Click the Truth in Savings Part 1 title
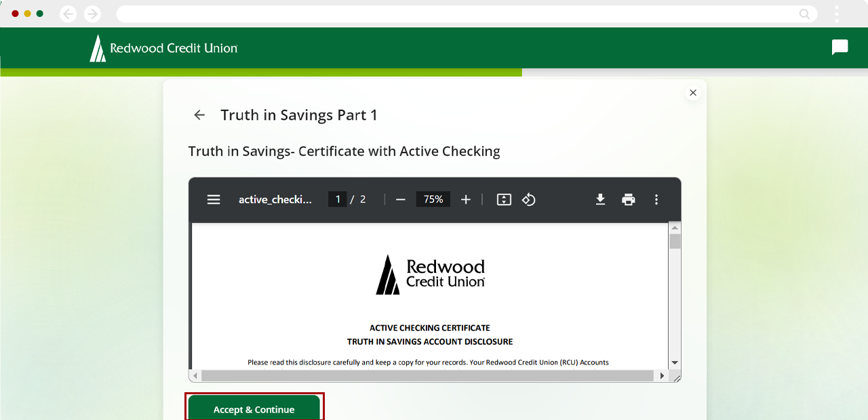Viewport: 868px width, 420px height. tap(299, 115)
